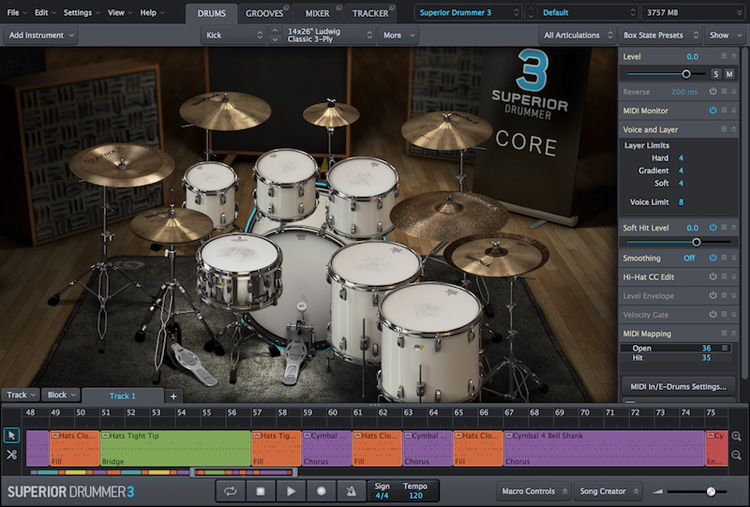Open the Settings menu

pyautogui.click(x=80, y=13)
